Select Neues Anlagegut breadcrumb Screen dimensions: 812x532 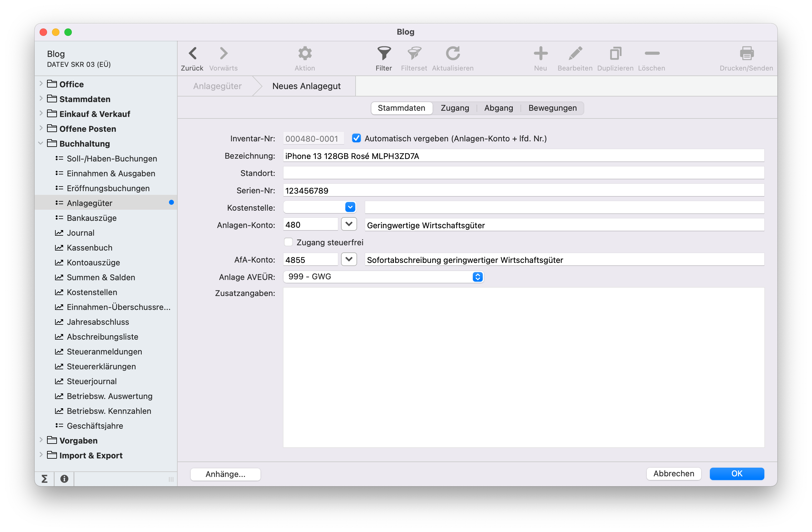[306, 86]
